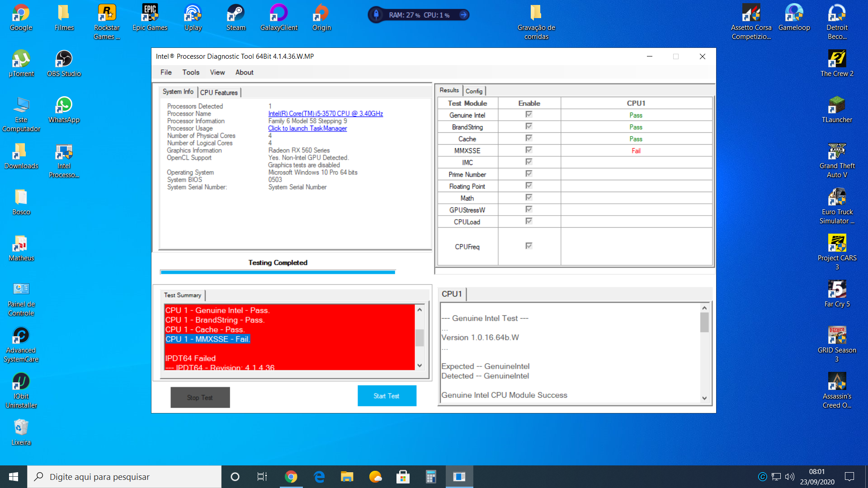The image size is (868, 488).
Task: Launch Origin desktop icon
Action: 321,18
